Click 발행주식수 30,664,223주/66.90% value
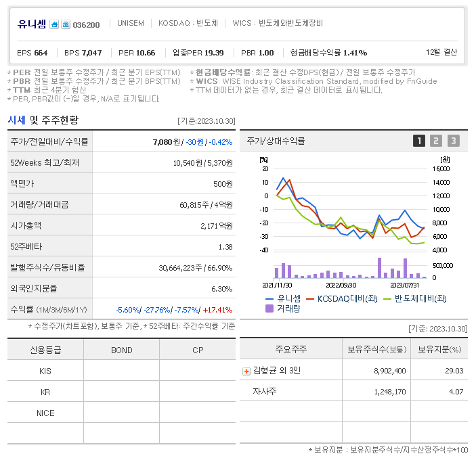Screen dimensions: 476x458 pos(195,268)
